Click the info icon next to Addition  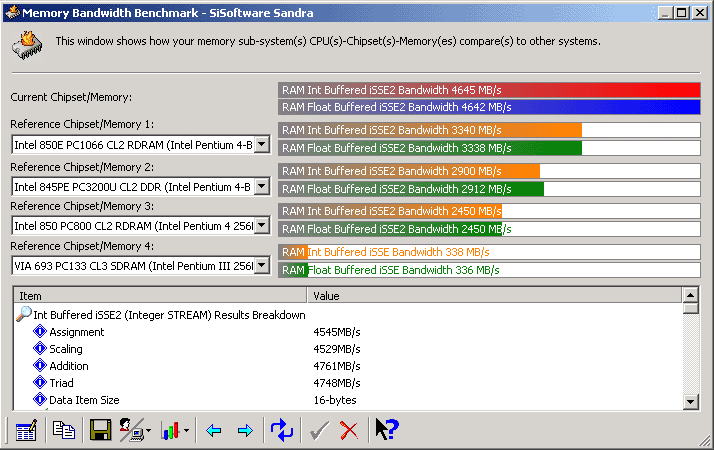[40, 365]
